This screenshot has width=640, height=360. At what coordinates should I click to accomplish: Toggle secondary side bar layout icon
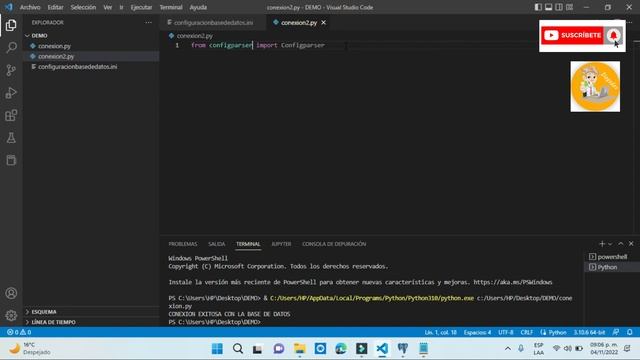(559, 7)
